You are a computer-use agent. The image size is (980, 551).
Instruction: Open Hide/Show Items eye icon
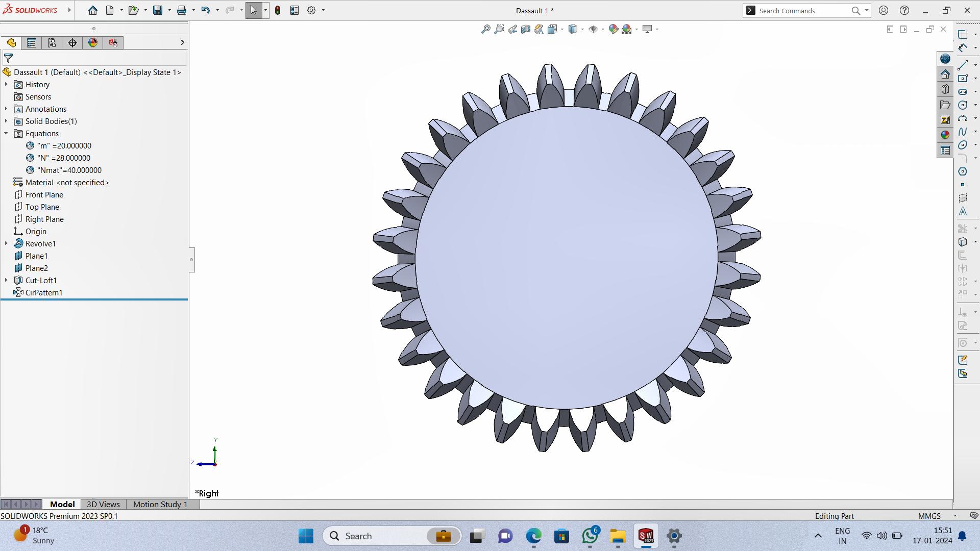tap(593, 29)
